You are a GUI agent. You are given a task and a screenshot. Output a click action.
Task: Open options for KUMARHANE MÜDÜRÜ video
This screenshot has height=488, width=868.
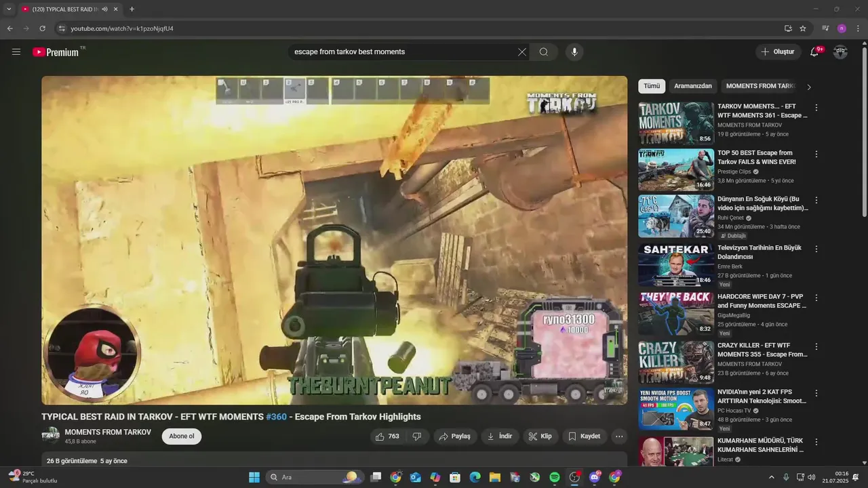(x=816, y=442)
